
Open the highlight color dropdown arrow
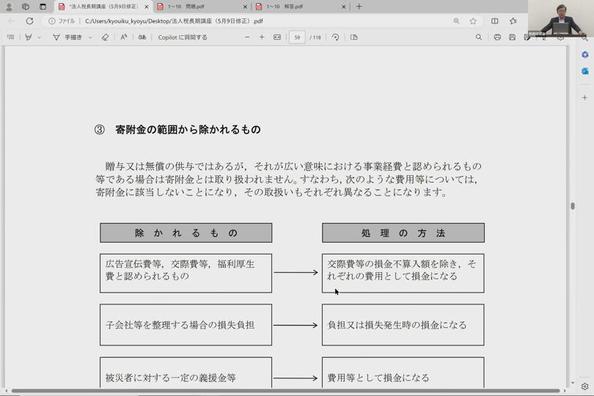[39, 38]
